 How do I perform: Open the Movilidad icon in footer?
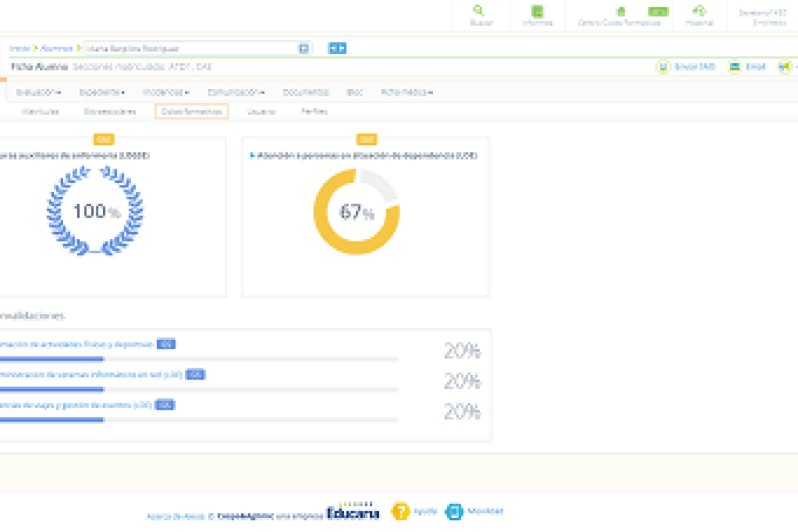click(x=454, y=511)
